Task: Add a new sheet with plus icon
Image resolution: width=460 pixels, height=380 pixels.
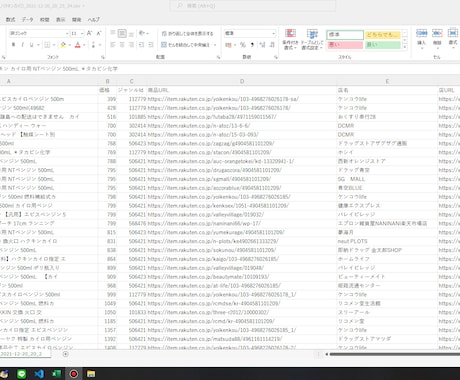Action: pos(66,354)
